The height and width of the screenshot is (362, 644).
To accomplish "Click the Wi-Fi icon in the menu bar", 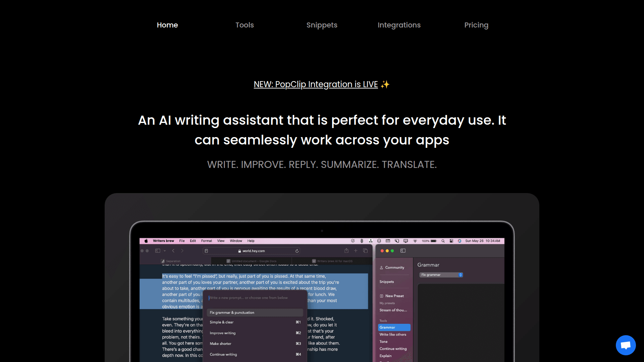I will tap(415, 241).
